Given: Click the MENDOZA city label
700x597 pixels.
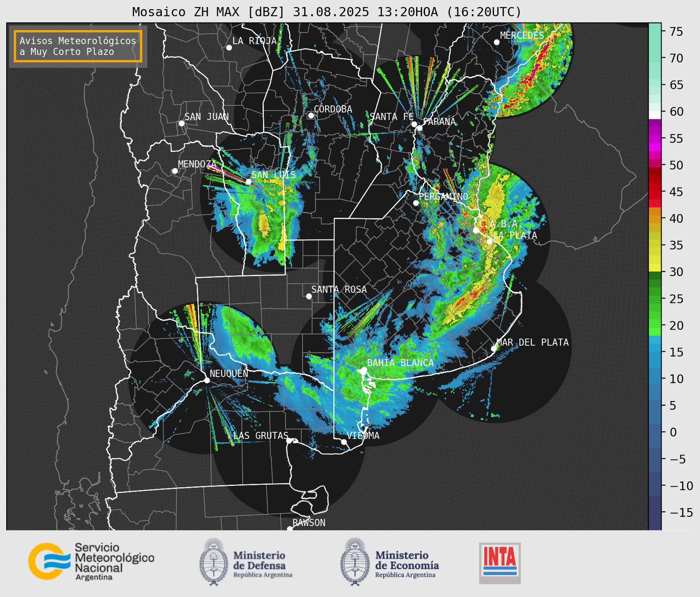Looking at the screenshot, I should click(198, 164).
